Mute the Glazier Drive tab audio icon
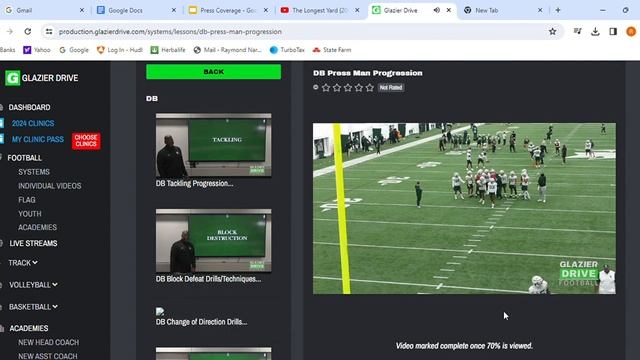The width and height of the screenshot is (640, 360). tap(436, 10)
